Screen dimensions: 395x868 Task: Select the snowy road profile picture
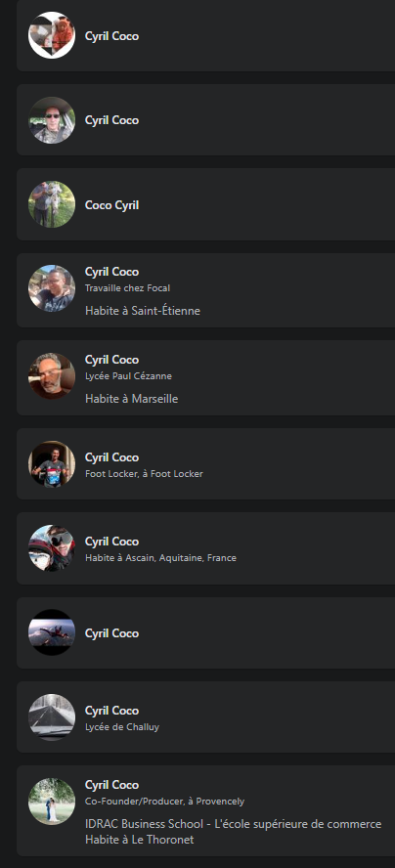click(52, 716)
